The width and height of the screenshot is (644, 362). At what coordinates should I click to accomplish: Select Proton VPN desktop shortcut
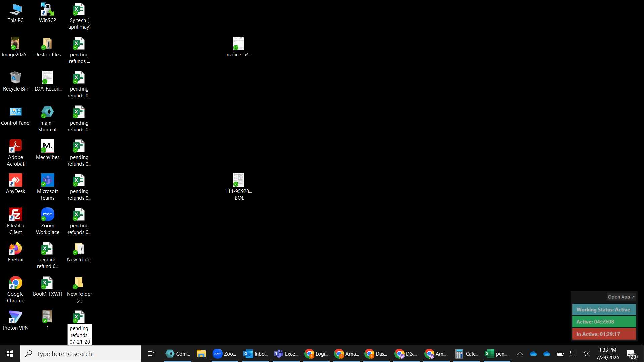pos(15,321)
